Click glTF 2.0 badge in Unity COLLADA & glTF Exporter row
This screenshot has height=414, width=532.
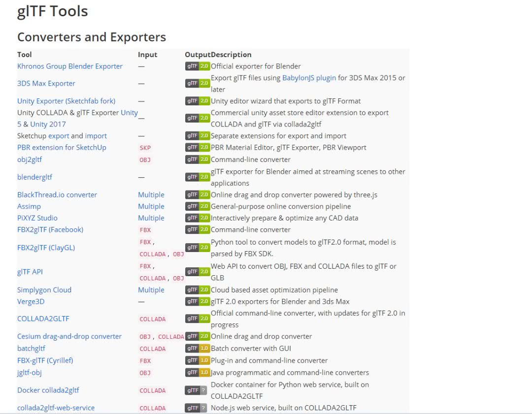pos(198,118)
